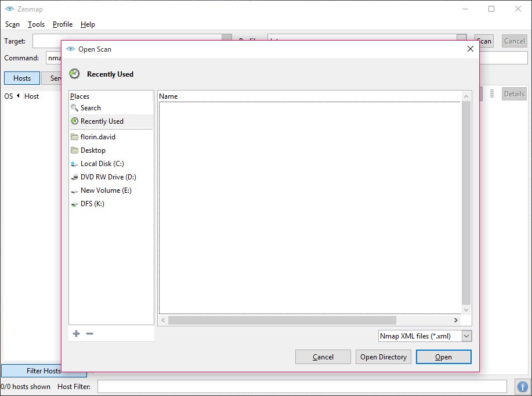Click the Recently Used clock icon in Places
The image size is (532, 396).
74,121
